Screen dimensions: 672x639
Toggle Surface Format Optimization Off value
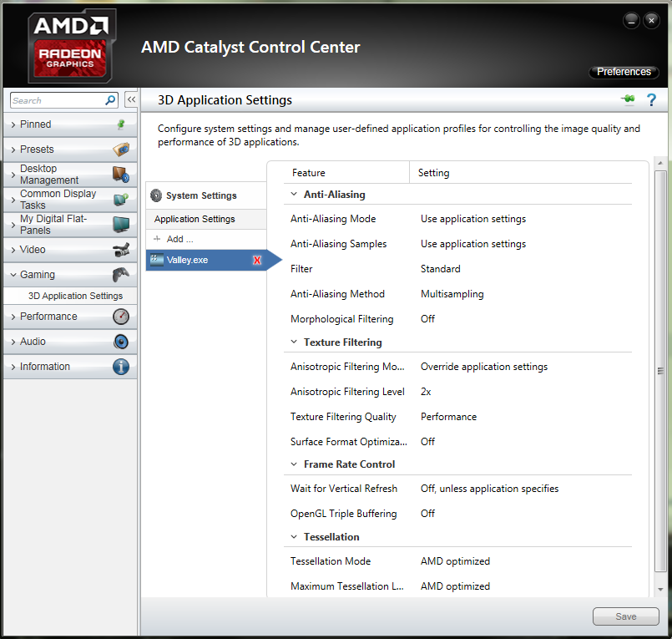(427, 441)
